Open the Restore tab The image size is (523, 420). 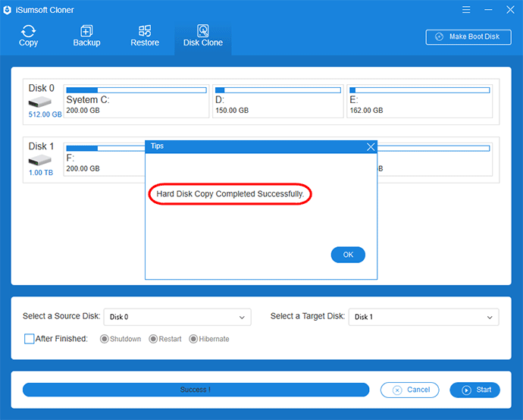coord(145,36)
